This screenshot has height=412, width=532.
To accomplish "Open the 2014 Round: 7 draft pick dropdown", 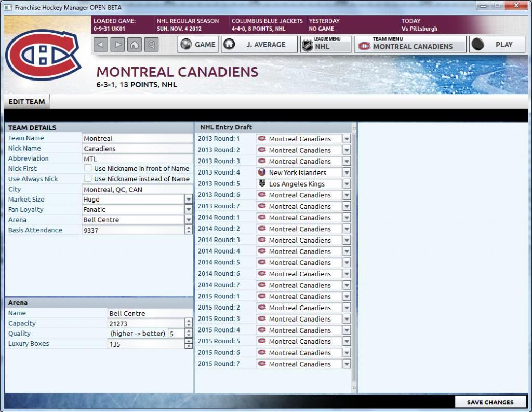I will [x=347, y=285].
